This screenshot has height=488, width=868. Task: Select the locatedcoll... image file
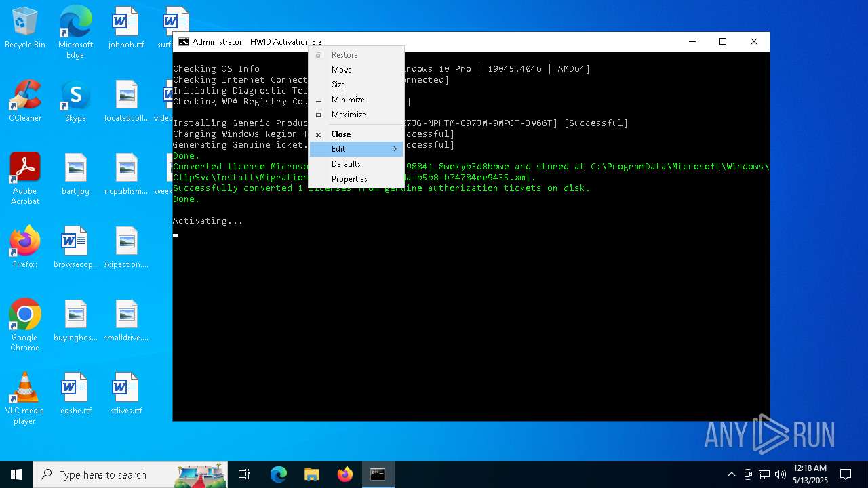tap(127, 100)
